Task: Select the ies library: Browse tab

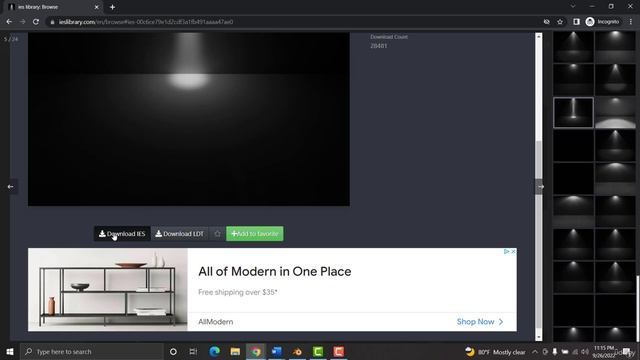Action: tap(52, 7)
